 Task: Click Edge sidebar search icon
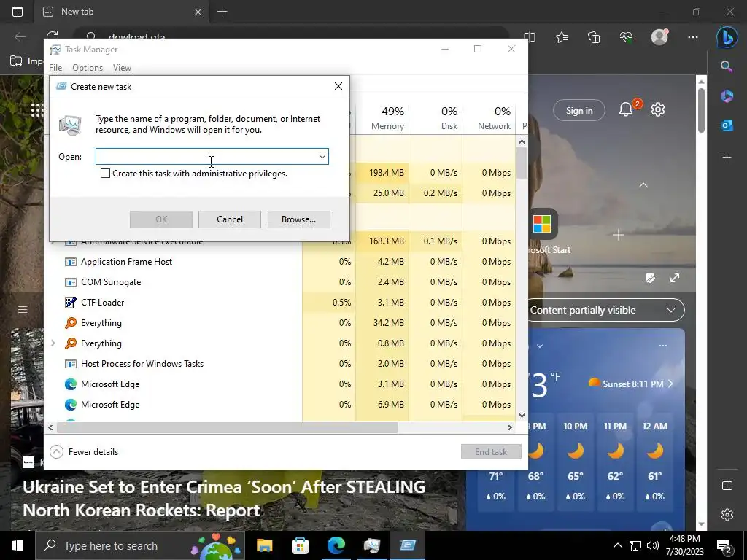click(x=727, y=66)
